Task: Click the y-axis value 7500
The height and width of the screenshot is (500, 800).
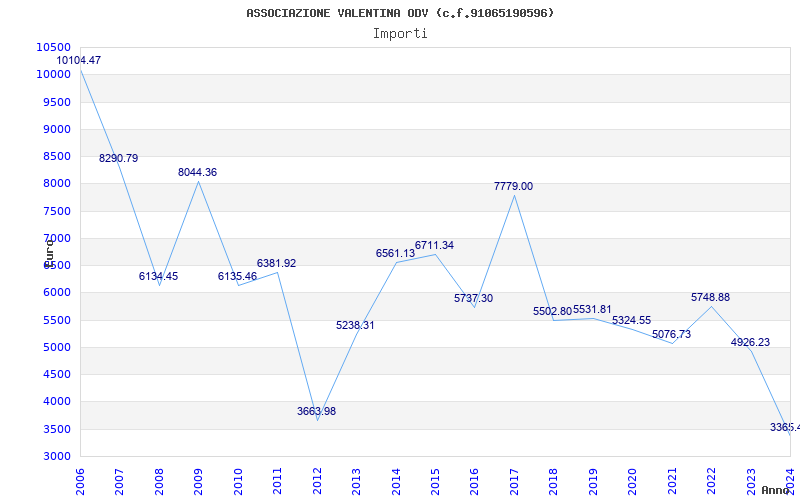Action: [56, 211]
